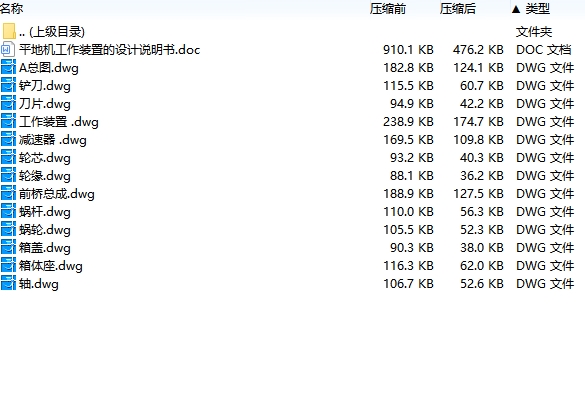Screen dimensions: 585x399
Task: Click the 182.8 KB size of A总图.dwg
Action: 408,68
